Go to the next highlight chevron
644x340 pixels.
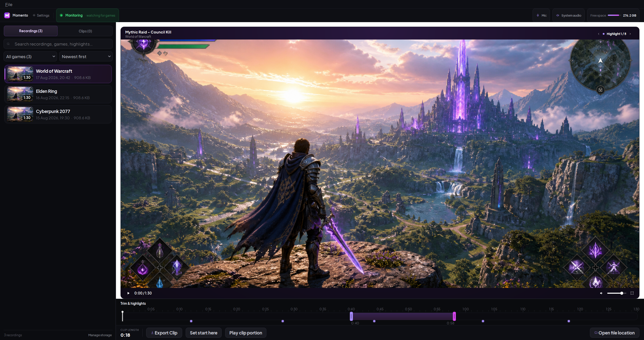tap(630, 34)
